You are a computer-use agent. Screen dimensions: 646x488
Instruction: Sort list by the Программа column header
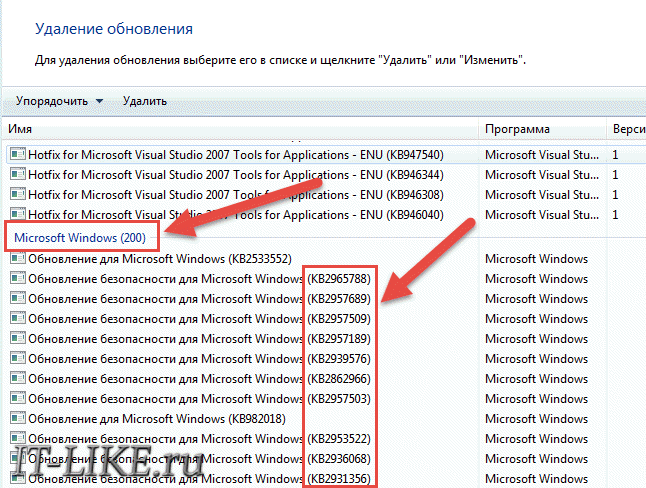543,129
